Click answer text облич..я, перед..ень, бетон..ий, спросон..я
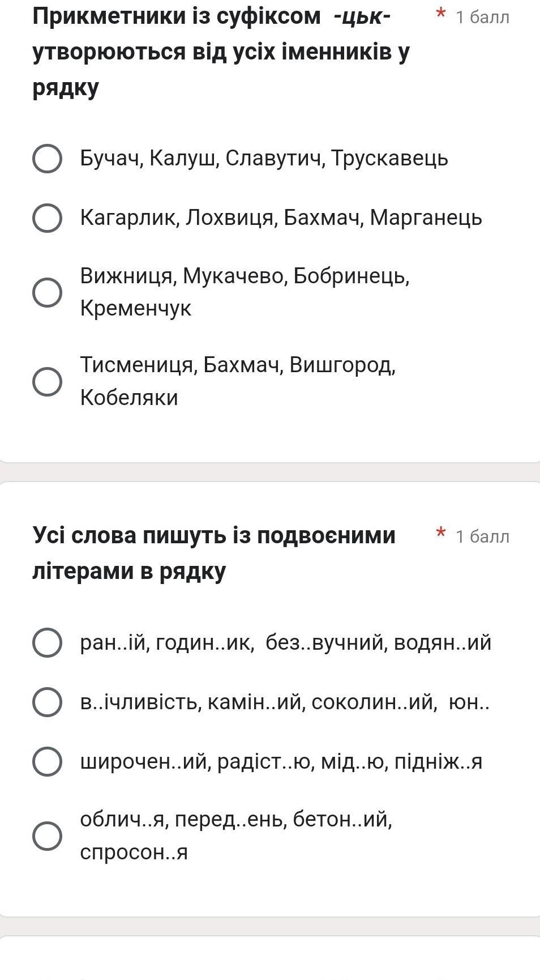 (x=237, y=836)
